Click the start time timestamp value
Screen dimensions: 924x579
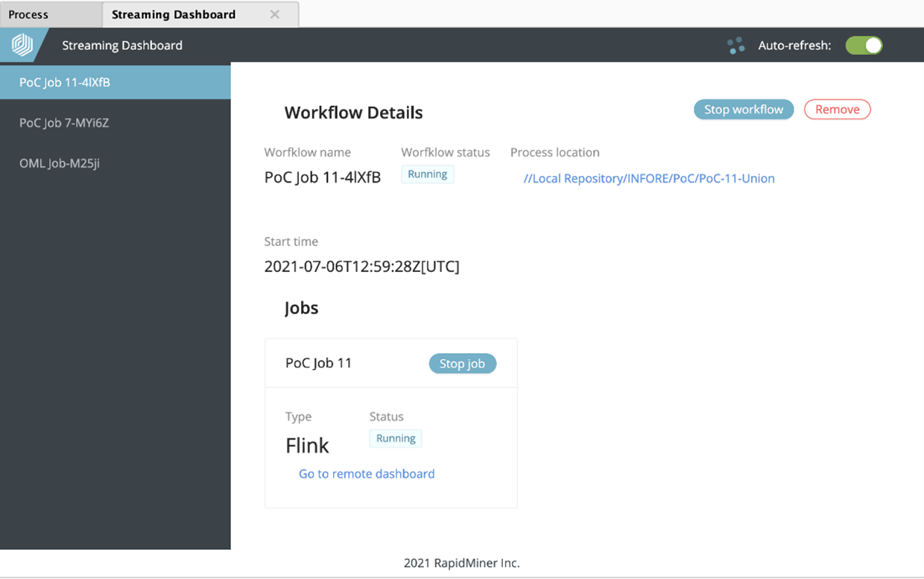pos(361,267)
